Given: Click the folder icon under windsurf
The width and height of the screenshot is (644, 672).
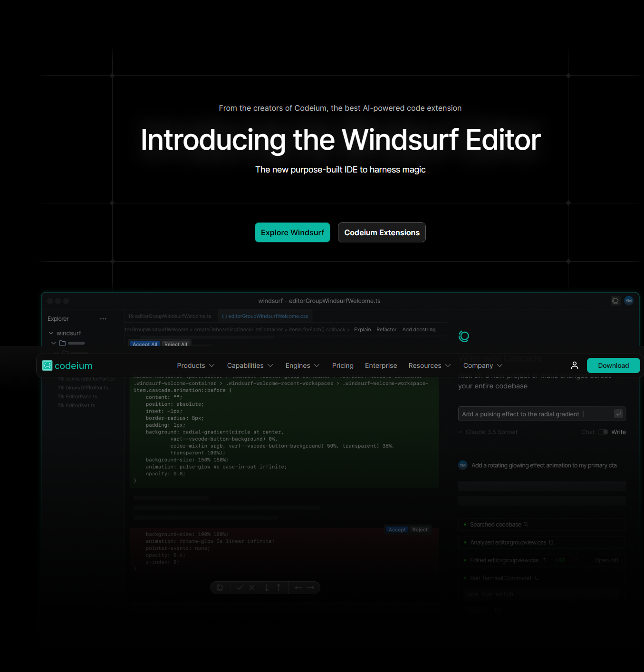Looking at the screenshot, I should [x=62, y=343].
